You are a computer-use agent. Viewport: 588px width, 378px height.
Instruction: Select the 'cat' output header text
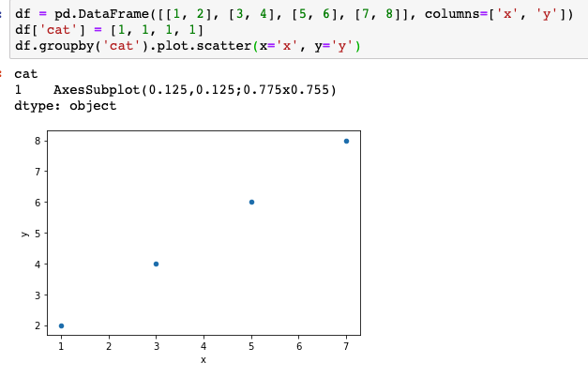click(x=26, y=74)
